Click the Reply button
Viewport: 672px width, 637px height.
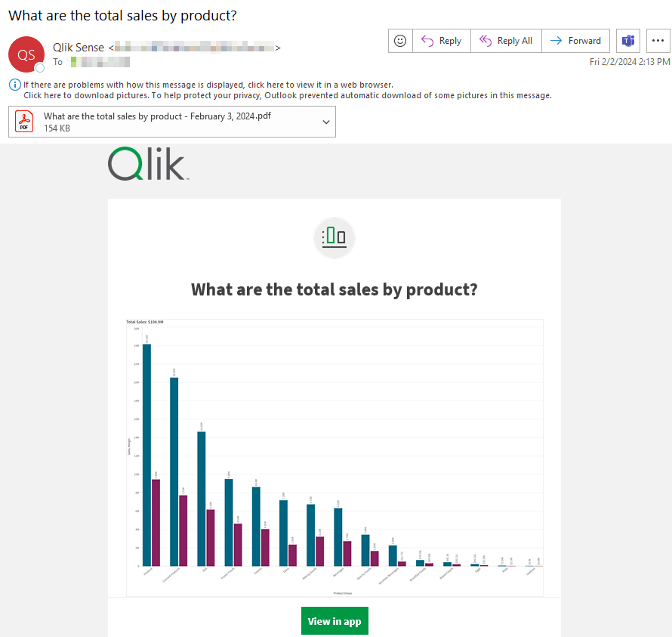tap(442, 41)
